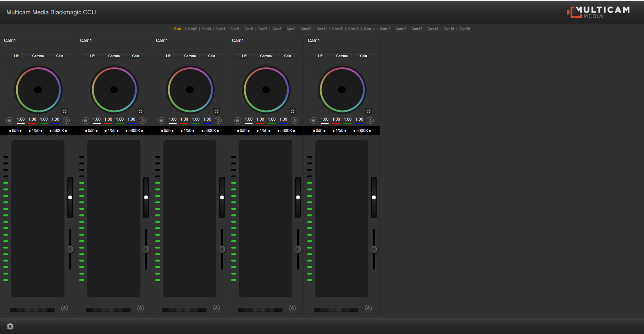Toggle the auto (A) icon in the fifth camera panel
Viewport: 644px width, 334px height.
(x=368, y=308)
